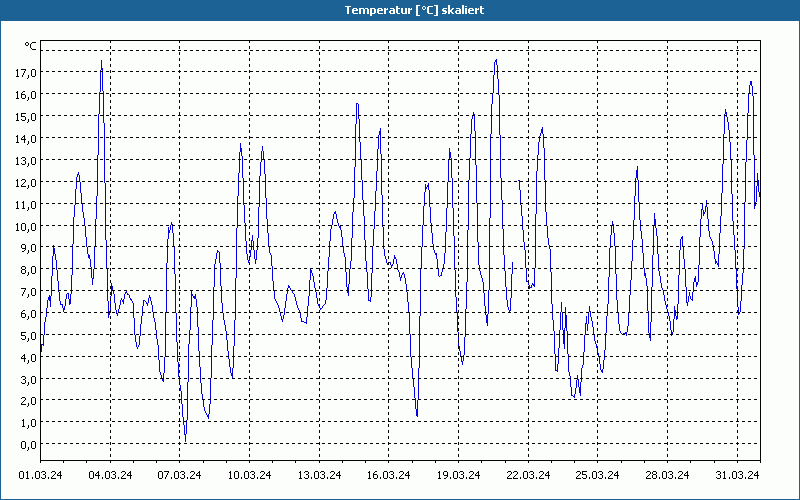Image resolution: width=800 pixels, height=500 pixels.
Task: Click the 5,0 y-axis label
Action: pos(29,335)
